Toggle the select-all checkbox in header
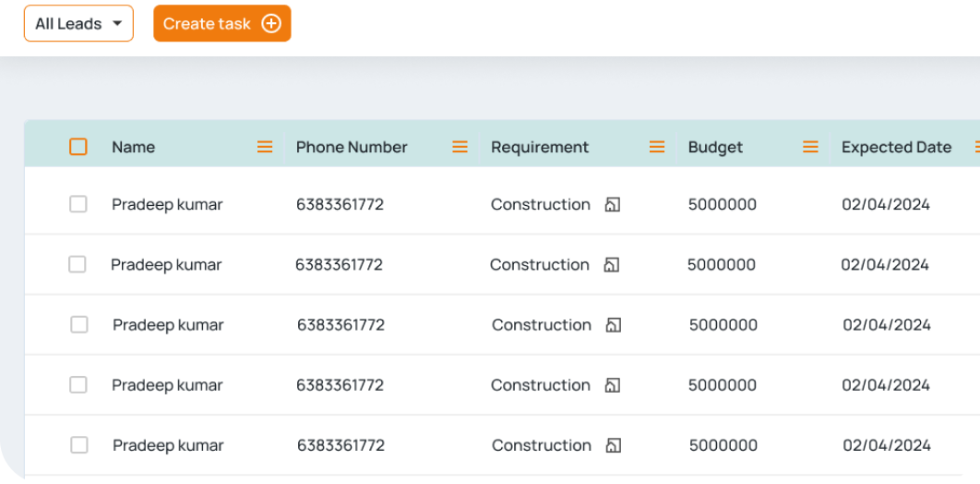This screenshot has height=484, width=980. pyautogui.click(x=78, y=147)
